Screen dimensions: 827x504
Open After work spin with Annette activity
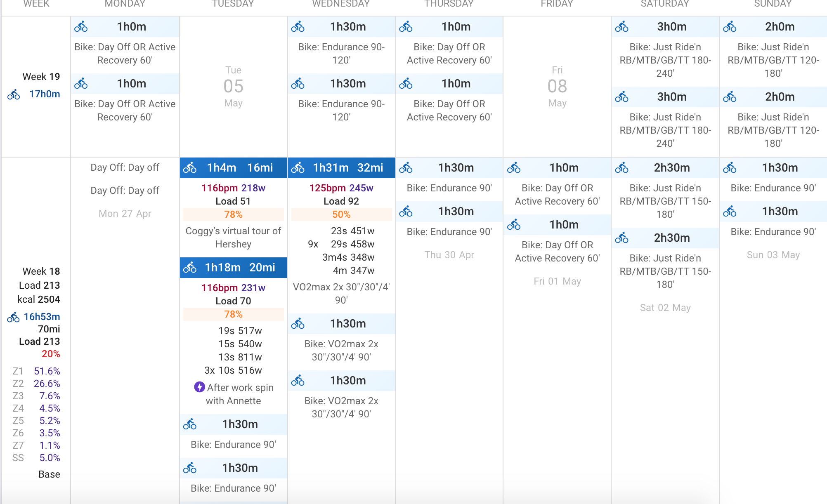pyautogui.click(x=233, y=394)
